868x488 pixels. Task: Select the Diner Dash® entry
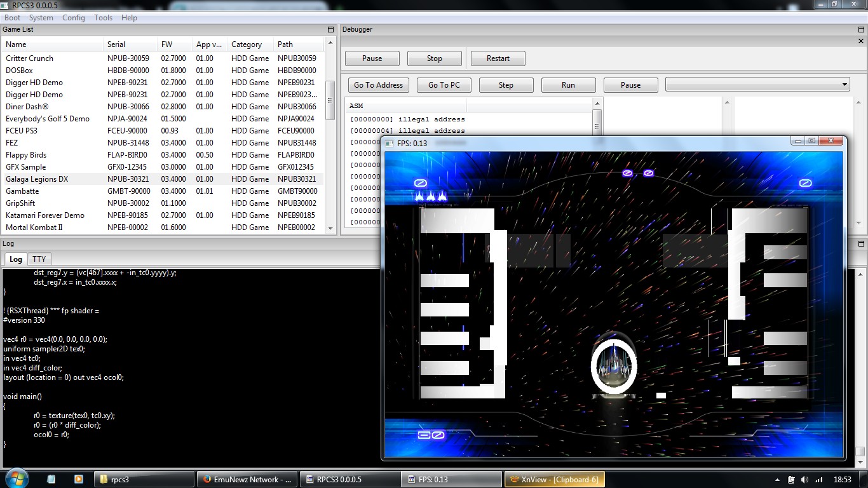click(163, 107)
